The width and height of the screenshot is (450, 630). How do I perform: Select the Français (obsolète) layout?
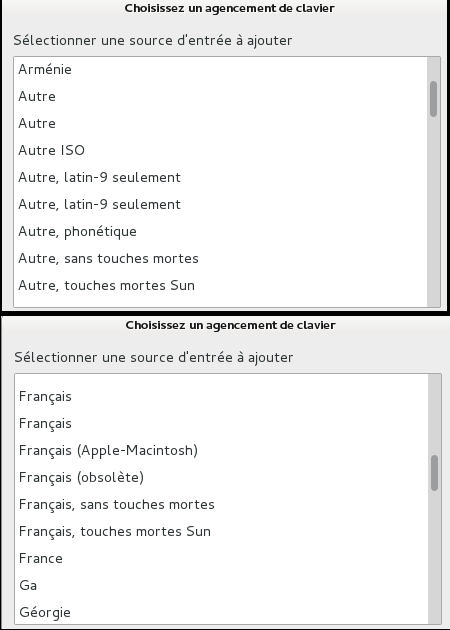pyautogui.click(x=221, y=477)
